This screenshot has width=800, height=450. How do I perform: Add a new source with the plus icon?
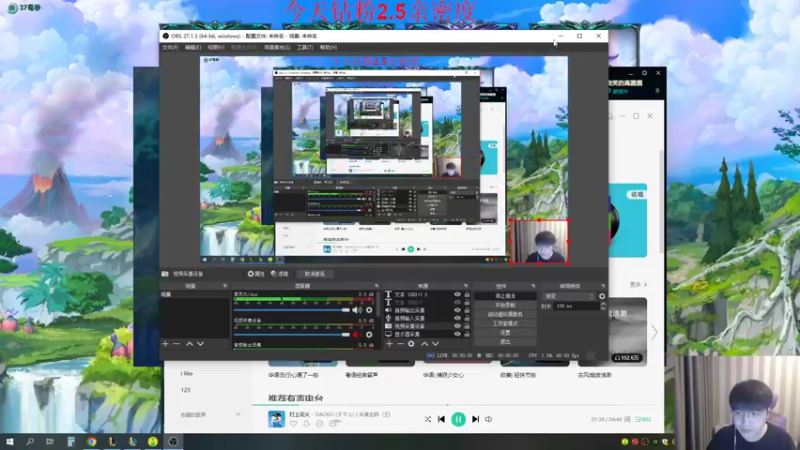point(389,344)
